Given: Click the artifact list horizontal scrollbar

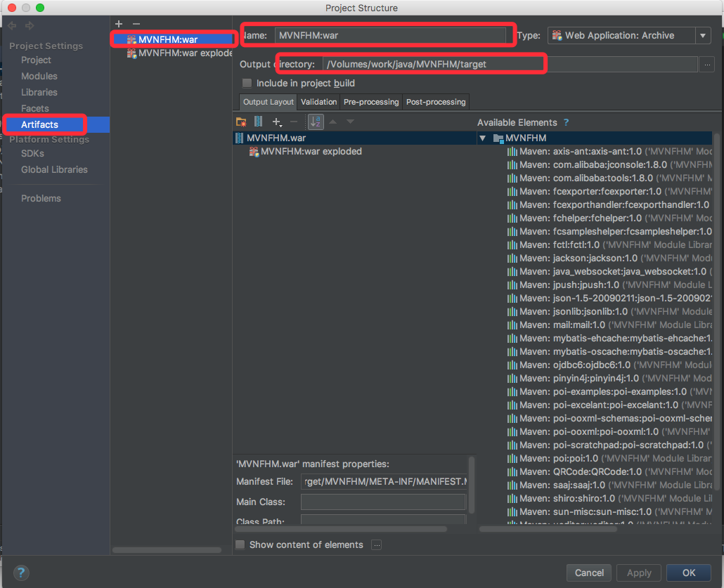Looking at the screenshot, I should point(167,550).
